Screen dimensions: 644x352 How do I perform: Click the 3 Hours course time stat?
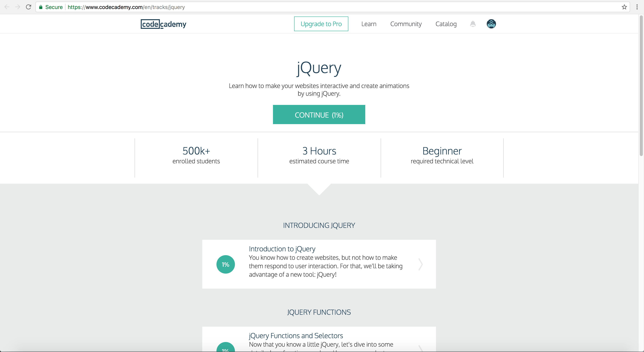(319, 155)
